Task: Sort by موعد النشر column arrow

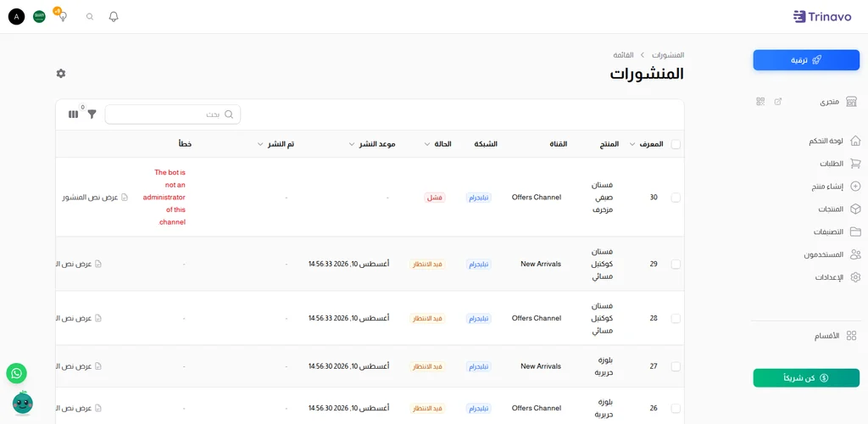Action: (351, 144)
